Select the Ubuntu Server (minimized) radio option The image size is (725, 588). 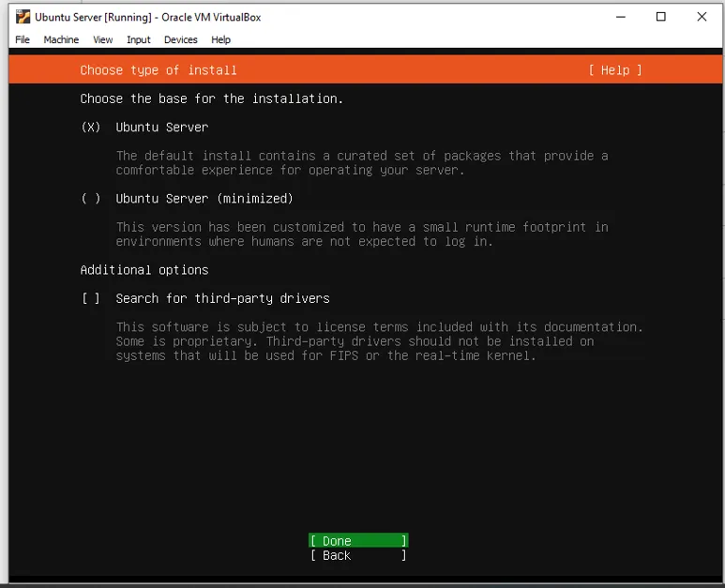(x=91, y=198)
